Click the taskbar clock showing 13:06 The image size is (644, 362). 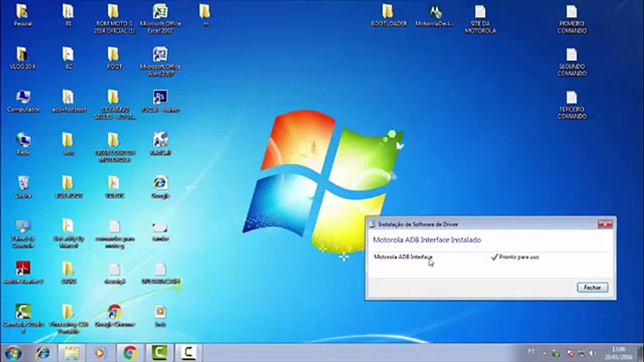pos(618,352)
